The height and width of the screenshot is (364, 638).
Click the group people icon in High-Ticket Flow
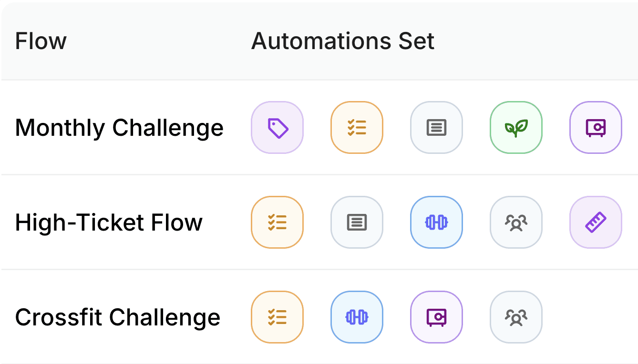click(516, 222)
